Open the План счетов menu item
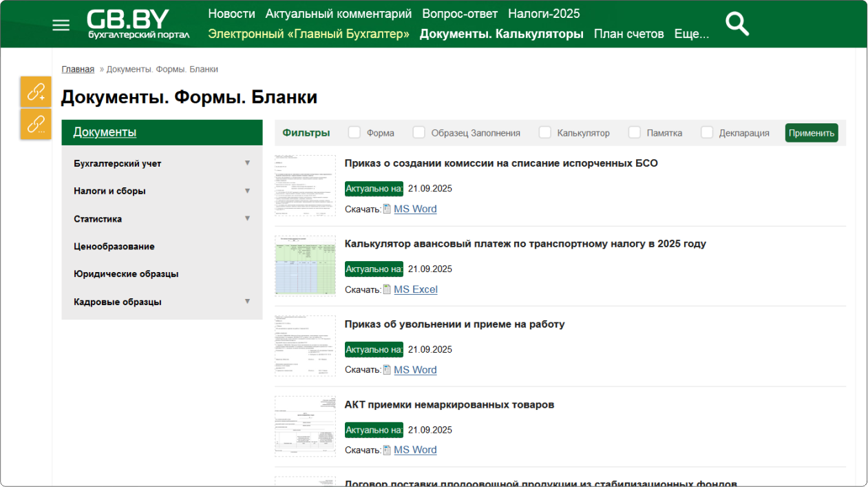The image size is (868, 487). [628, 34]
